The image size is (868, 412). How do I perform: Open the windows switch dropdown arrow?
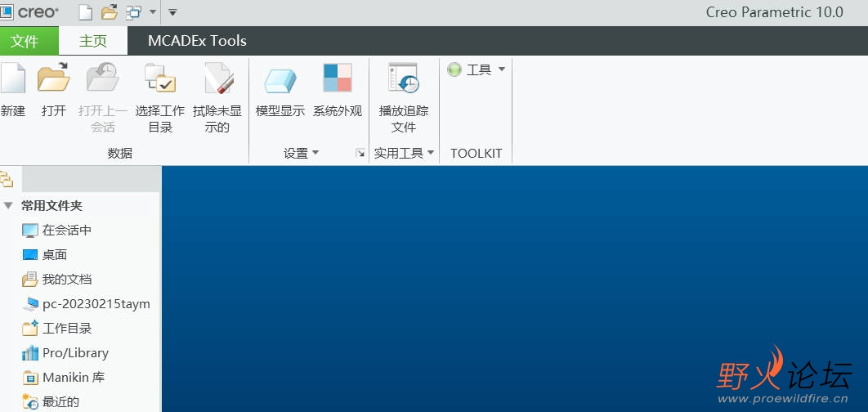click(x=153, y=11)
